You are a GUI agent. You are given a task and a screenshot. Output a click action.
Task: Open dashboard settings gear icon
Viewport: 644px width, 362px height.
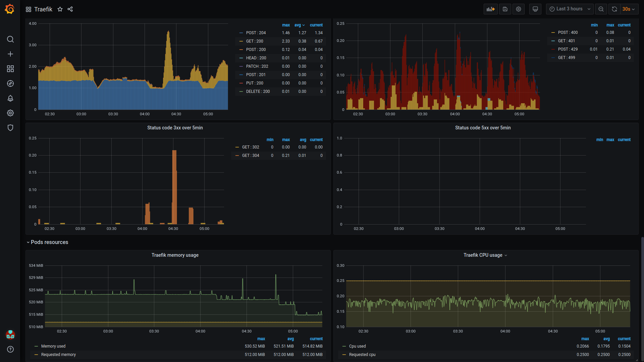click(x=519, y=9)
